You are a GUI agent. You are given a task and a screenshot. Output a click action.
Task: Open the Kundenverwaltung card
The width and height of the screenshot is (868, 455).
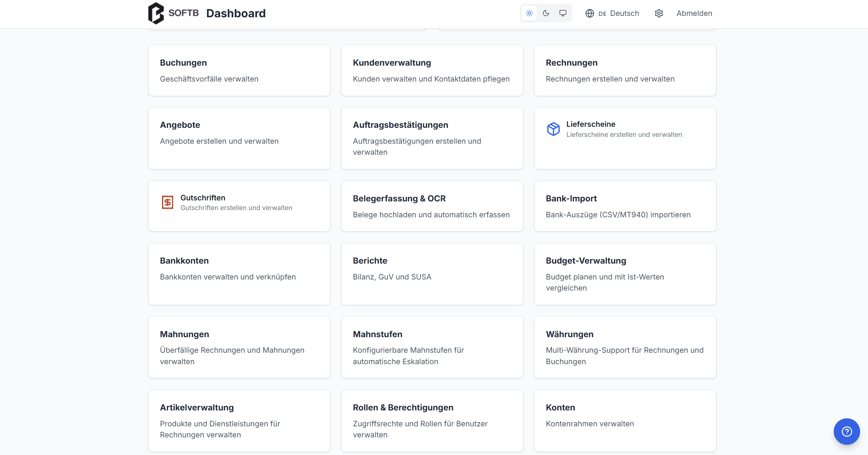click(x=432, y=70)
